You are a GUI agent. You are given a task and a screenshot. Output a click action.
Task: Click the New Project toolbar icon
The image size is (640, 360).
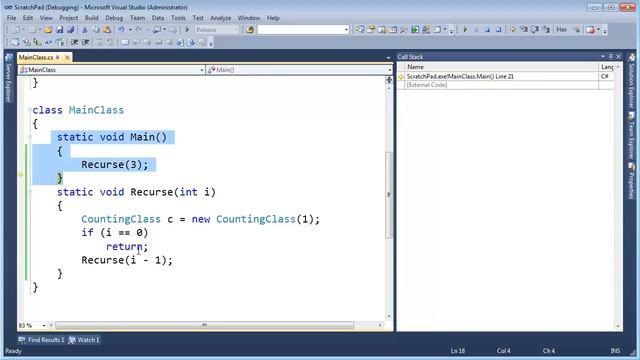tap(16, 30)
